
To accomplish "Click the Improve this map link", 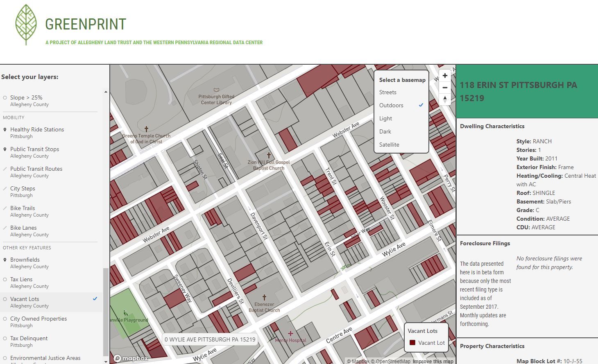I will click(x=433, y=361).
